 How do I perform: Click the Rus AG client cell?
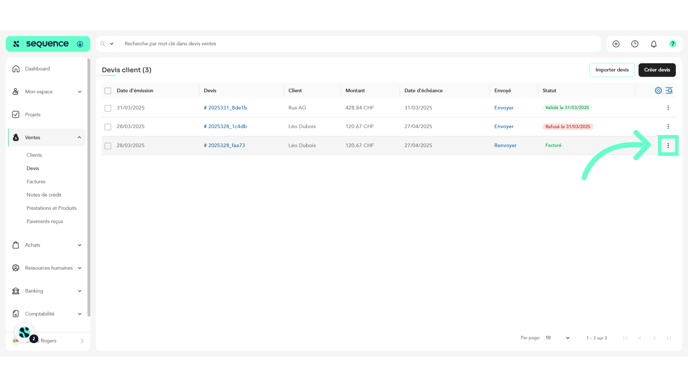[297, 108]
